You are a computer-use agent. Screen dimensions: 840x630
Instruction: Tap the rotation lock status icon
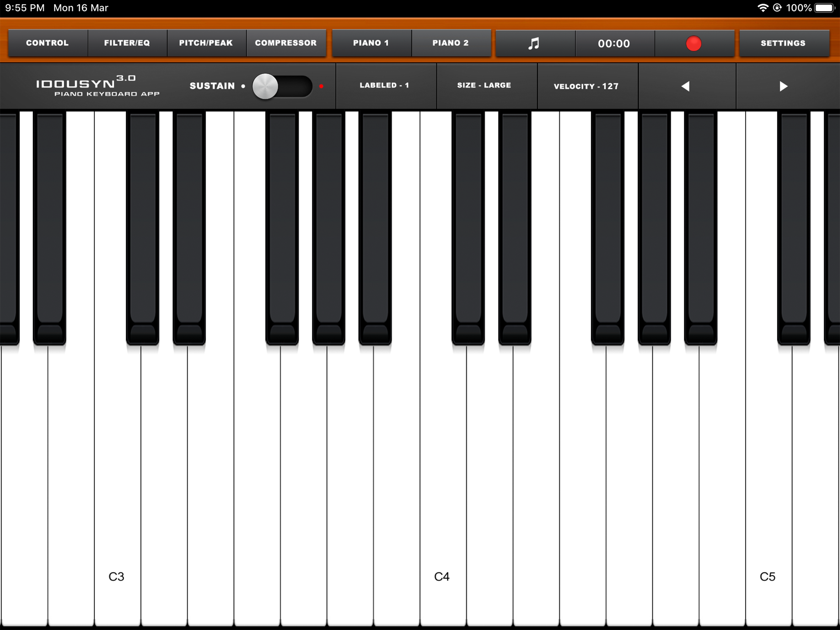pyautogui.click(x=777, y=8)
